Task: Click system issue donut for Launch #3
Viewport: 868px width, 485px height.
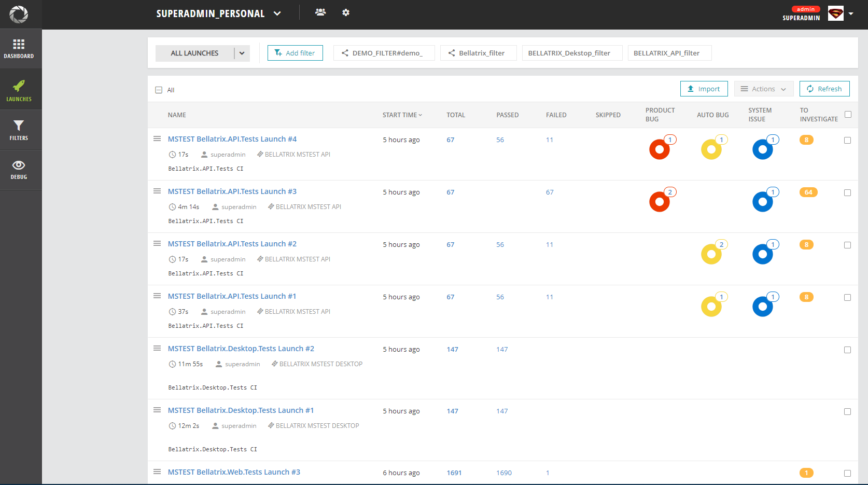Action: click(x=763, y=202)
